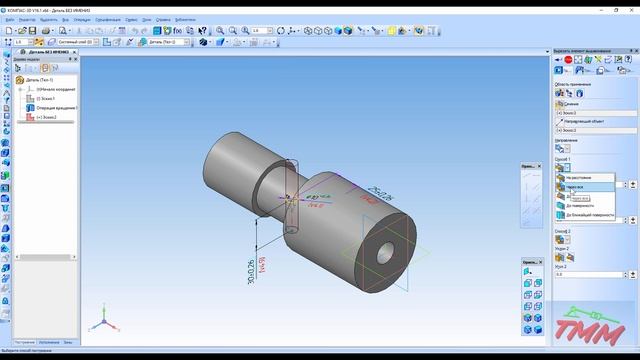
Task: Click the Сечение sketch selection icon
Action: tap(560, 104)
